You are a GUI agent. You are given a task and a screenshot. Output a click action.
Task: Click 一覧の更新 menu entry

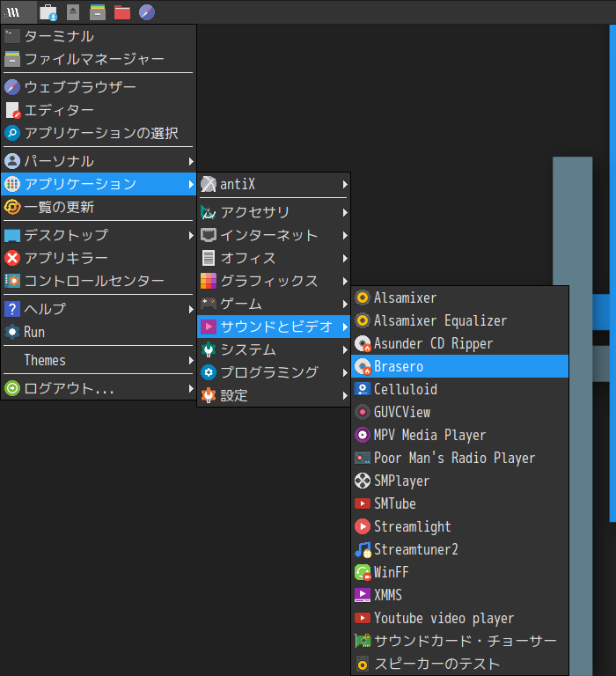point(99,207)
